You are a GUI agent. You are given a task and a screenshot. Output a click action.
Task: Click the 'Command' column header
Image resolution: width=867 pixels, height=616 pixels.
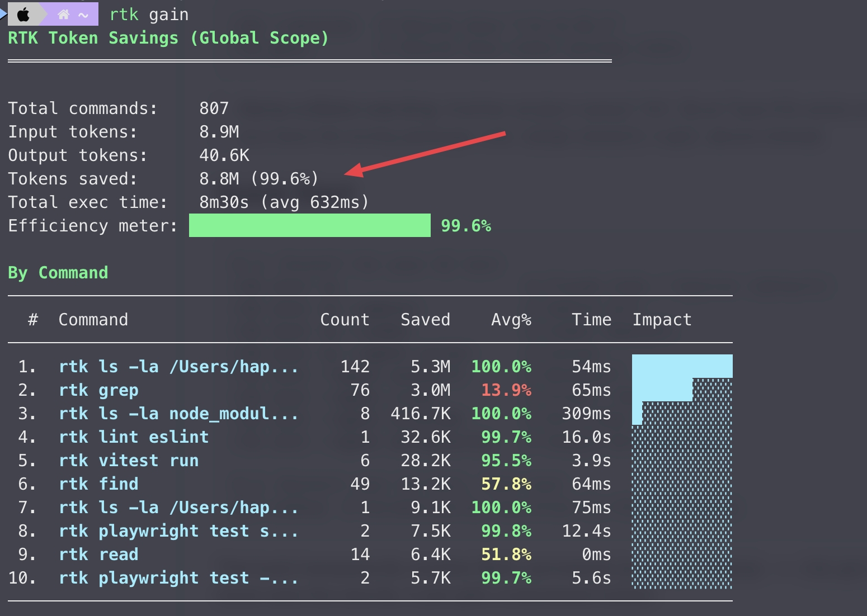click(x=93, y=319)
